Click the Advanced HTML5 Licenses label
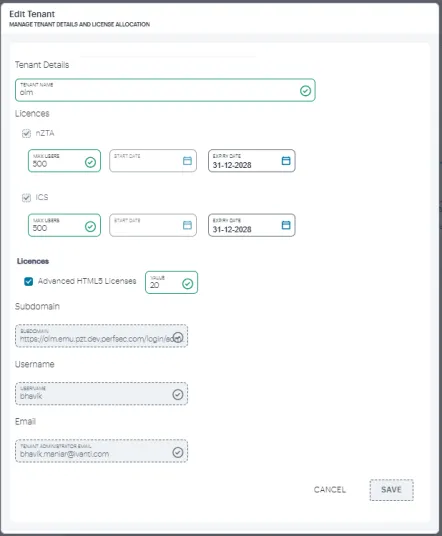Image resolution: width=442 pixels, height=536 pixels. click(x=87, y=281)
